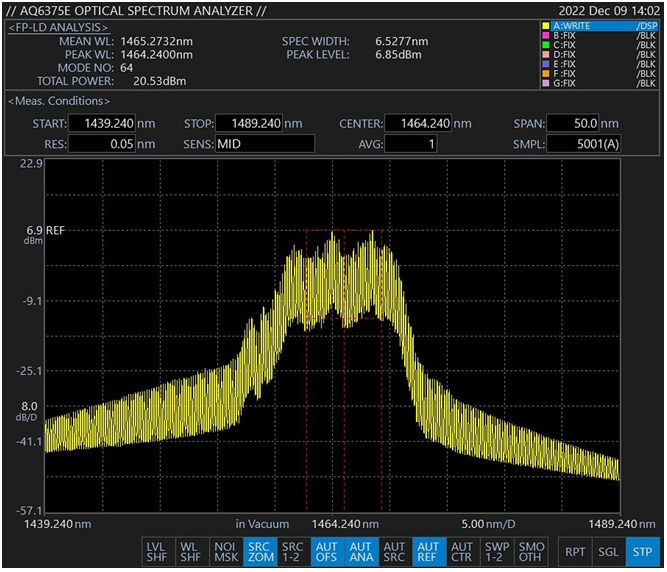Click the yellow trace A color swatch
Image resolution: width=667 pixels, height=572 pixels.
tap(546, 26)
